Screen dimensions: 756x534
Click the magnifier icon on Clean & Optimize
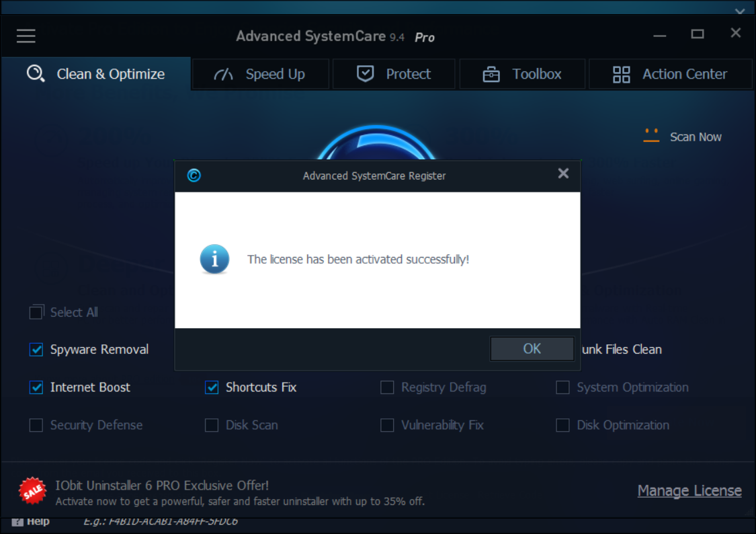pos(36,74)
